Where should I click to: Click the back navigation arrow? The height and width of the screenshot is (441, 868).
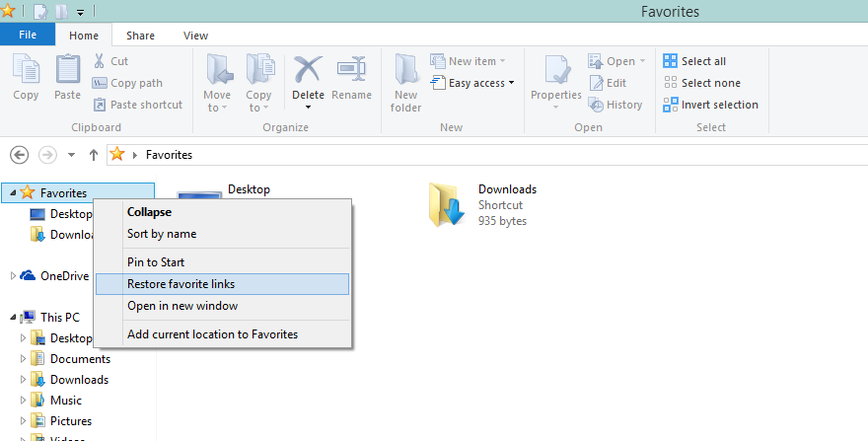coord(20,155)
